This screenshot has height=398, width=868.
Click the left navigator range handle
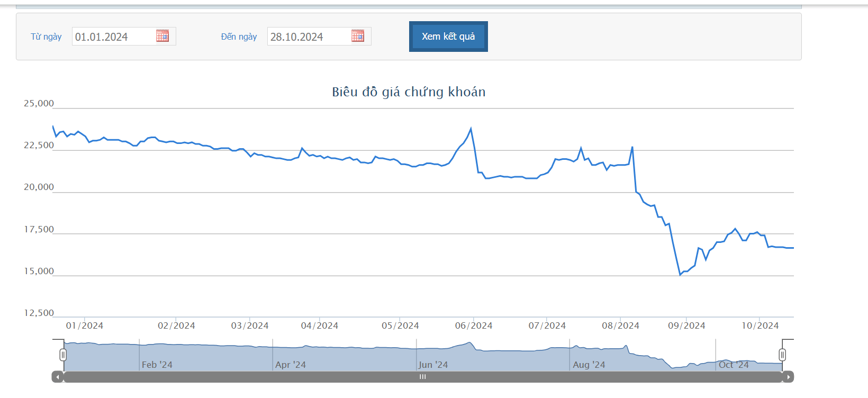coord(63,355)
